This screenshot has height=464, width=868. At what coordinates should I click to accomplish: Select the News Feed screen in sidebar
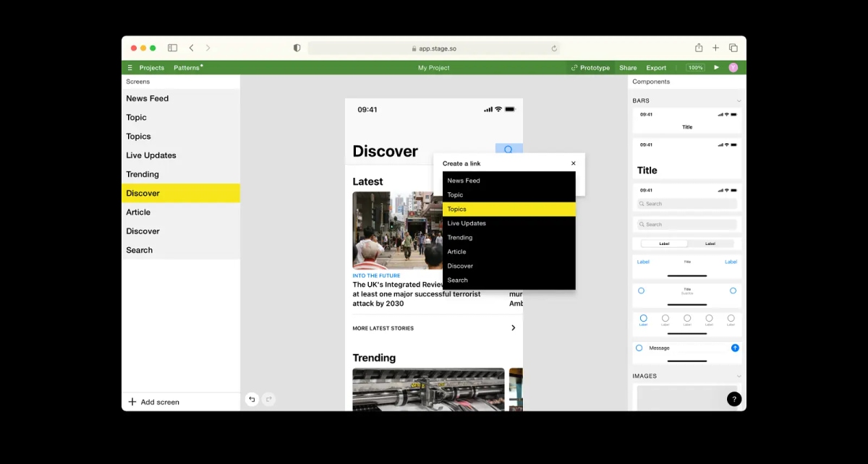click(181, 98)
